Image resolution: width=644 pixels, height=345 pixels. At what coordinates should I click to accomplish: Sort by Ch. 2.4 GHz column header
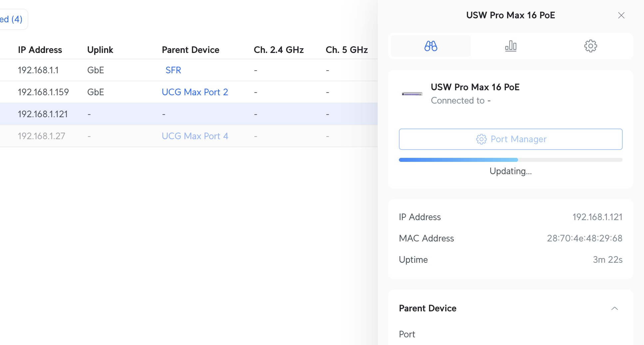click(x=279, y=50)
